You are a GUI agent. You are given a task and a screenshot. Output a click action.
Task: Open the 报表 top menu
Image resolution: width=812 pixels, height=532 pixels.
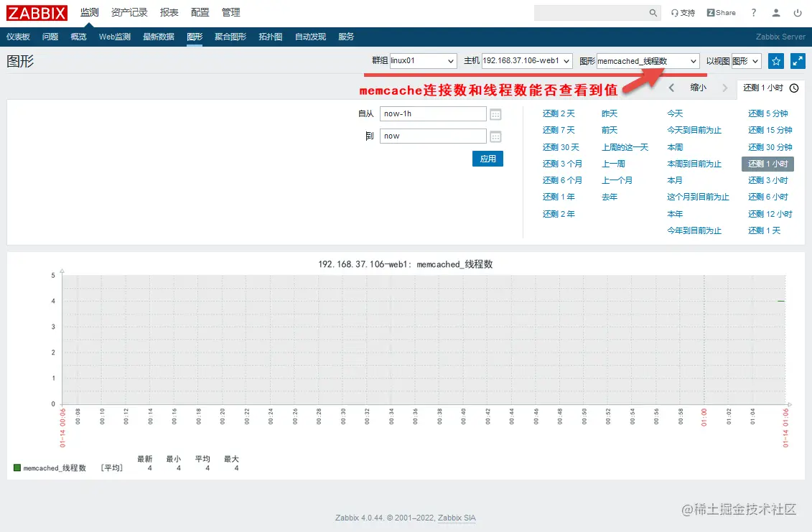click(x=169, y=12)
